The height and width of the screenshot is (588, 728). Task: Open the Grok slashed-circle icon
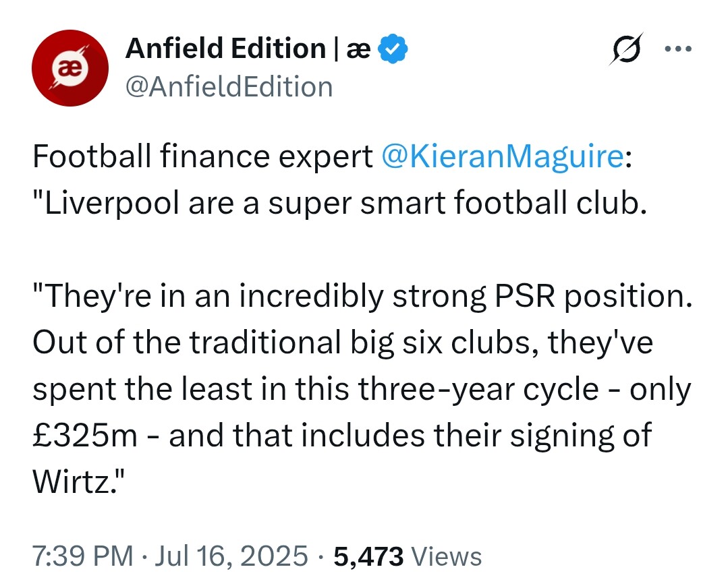click(x=625, y=49)
